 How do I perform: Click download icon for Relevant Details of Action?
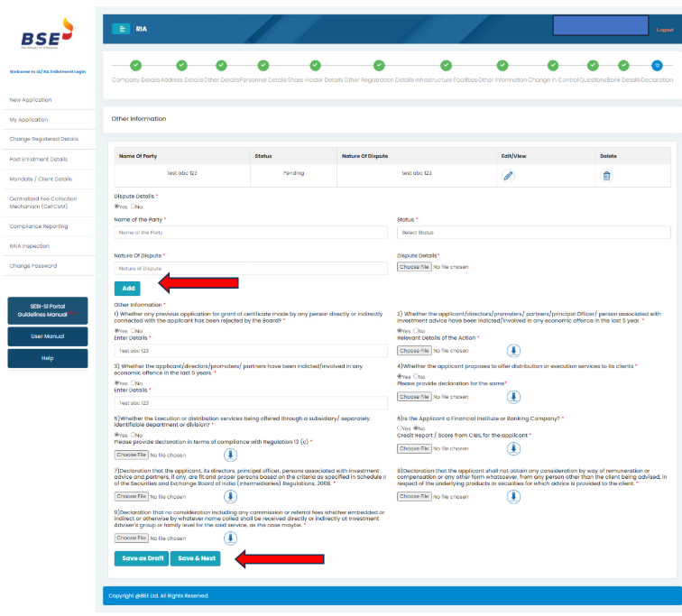(x=513, y=350)
